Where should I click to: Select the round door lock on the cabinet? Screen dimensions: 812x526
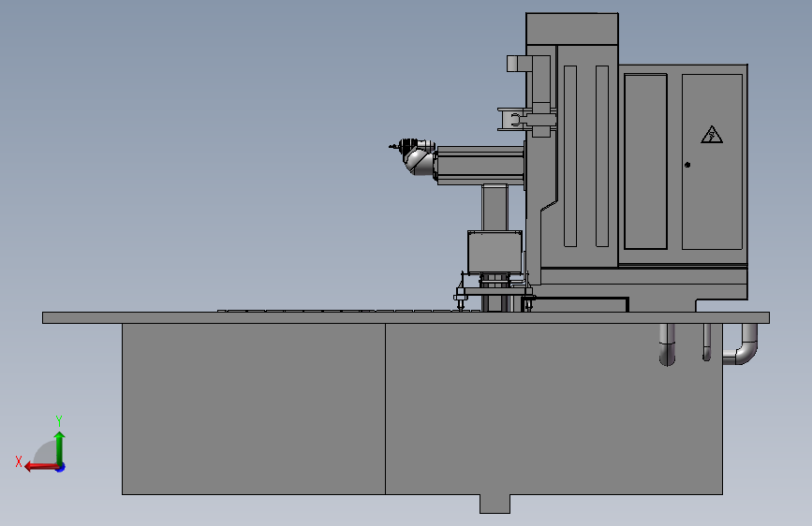(x=687, y=165)
